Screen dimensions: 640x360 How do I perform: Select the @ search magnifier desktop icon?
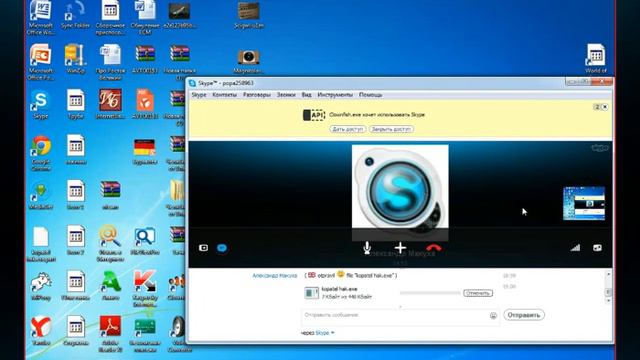tap(110, 242)
